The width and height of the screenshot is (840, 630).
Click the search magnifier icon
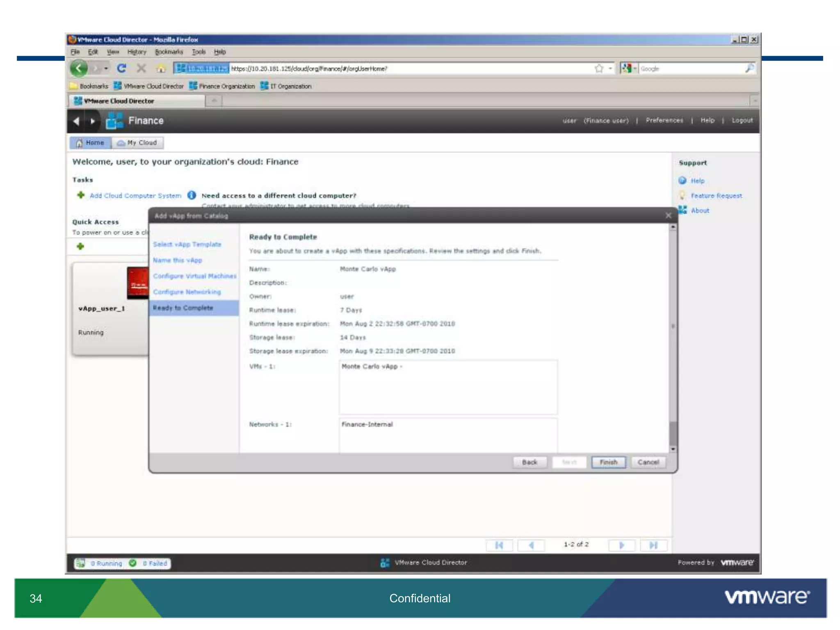[749, 68]
